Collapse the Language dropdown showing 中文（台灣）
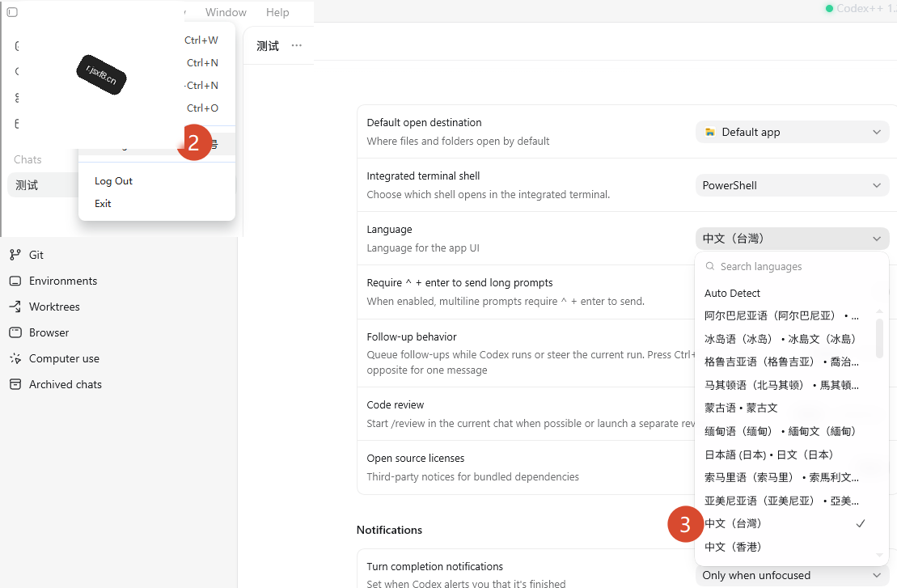 (793, 239)
